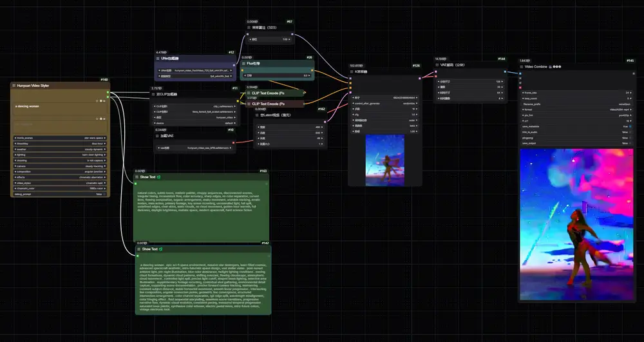
Task: Click the green icon beside upper Show Text title
Action: click(x=159, y=177)
